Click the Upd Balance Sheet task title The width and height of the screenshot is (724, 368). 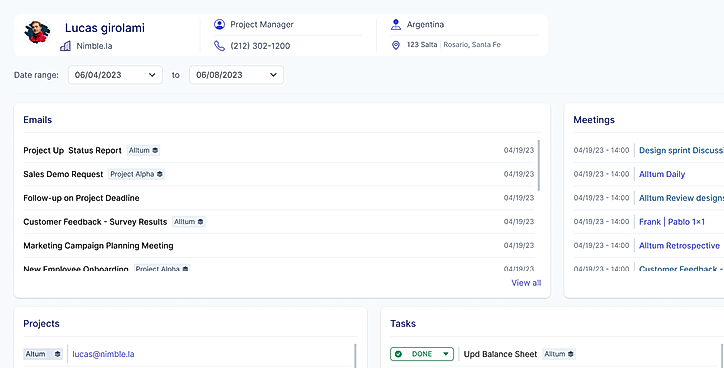coord(500,354)
